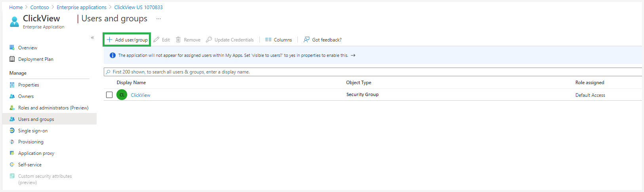Click the Single sign-on icon

(12, 130)
